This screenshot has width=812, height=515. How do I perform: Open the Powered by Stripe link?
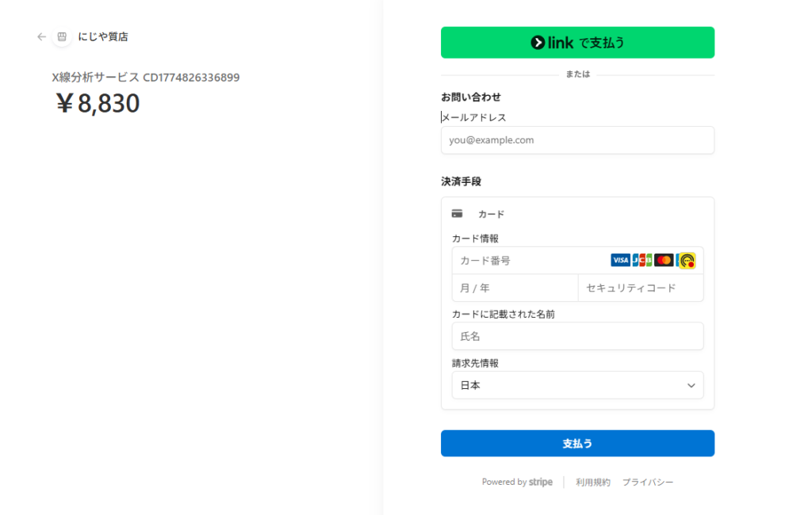pos(517,482)
